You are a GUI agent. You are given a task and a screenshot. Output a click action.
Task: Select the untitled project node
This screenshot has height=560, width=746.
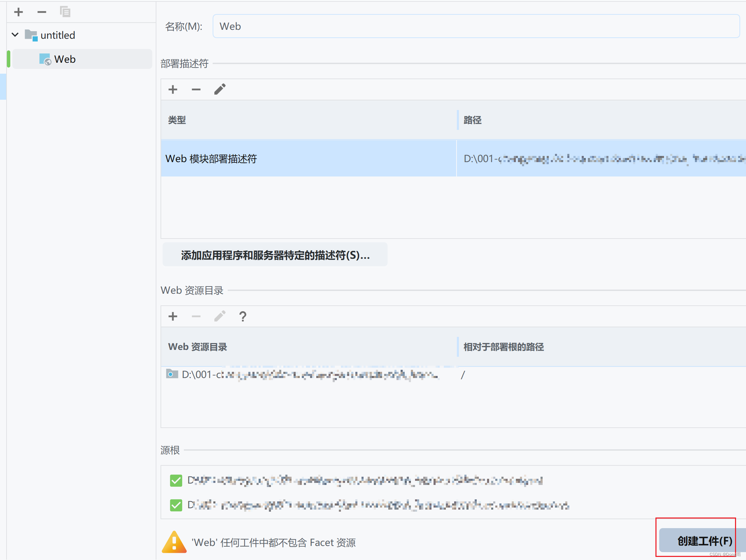click(57, 35)
